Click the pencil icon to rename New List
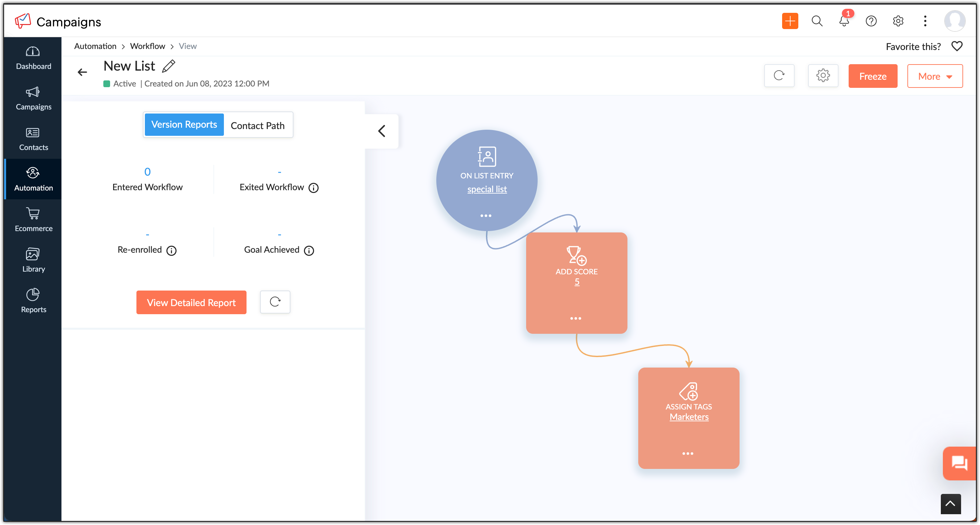Screen dimensions: 980x525 [x=169, y=66]
